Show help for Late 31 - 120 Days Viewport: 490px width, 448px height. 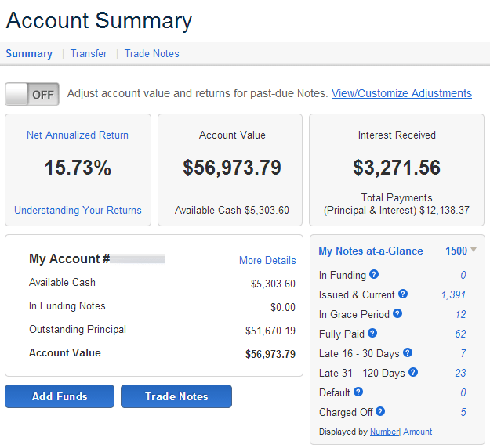tap(413, 373)
